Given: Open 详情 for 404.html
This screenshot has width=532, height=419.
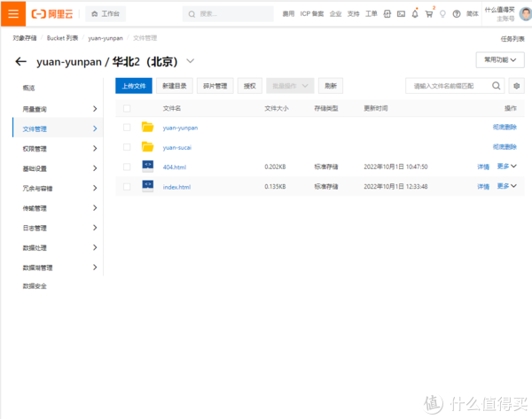Looking at the screenshot, I should click(483, 167).
